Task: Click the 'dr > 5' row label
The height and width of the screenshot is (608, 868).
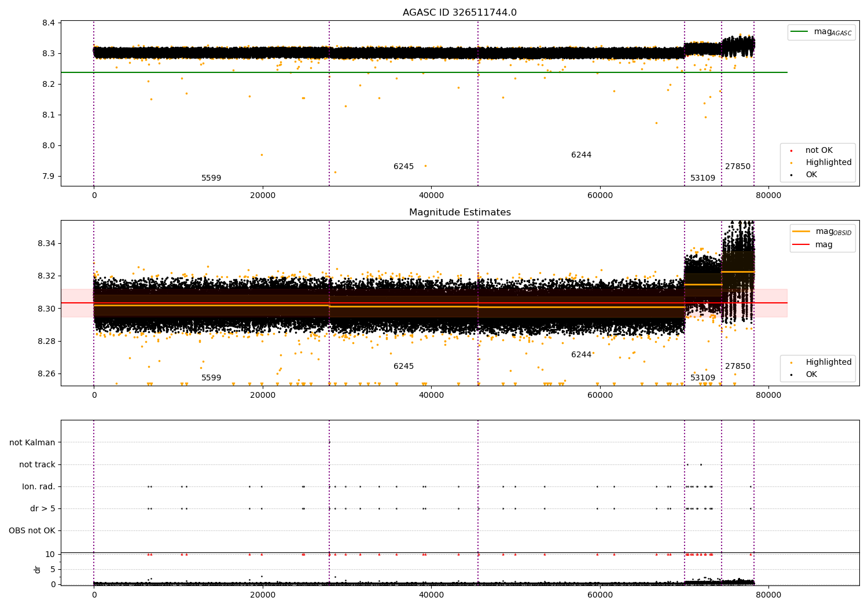Action: pos(43,509)
